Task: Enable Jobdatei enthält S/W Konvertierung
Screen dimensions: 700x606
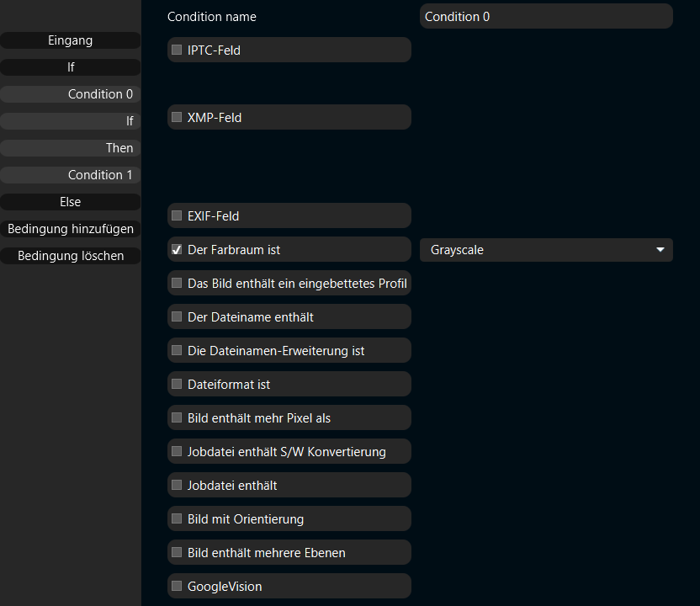Action: coord(177,451)
